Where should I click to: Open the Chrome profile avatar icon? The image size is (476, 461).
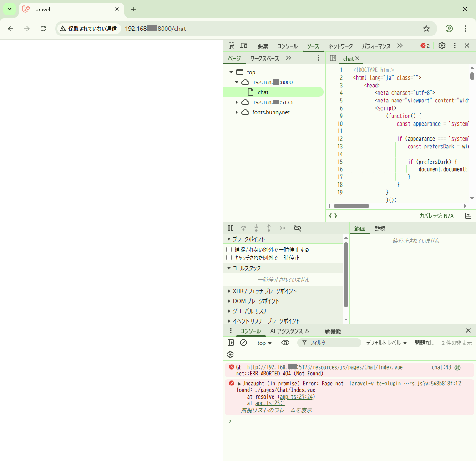[x=449, y=29]
